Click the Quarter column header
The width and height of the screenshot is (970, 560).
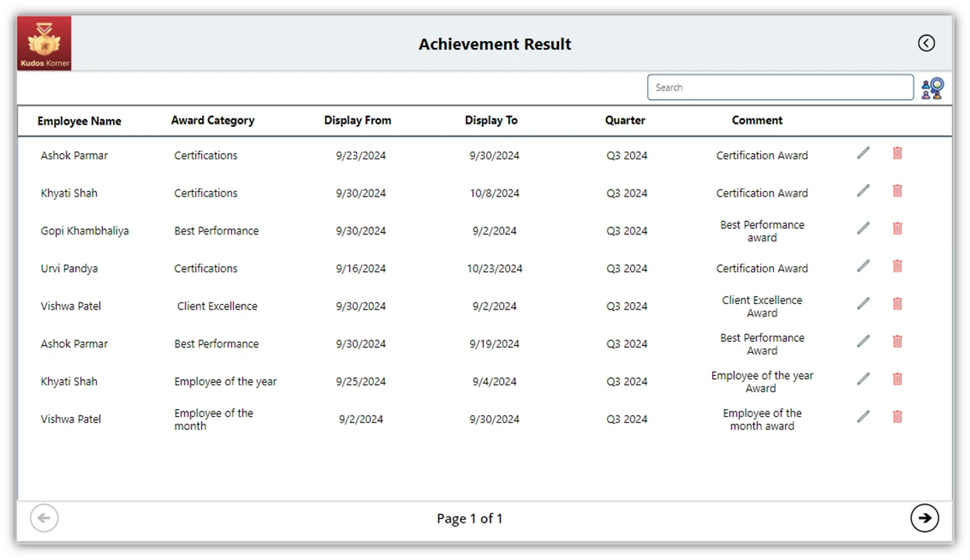click(625, 121)
